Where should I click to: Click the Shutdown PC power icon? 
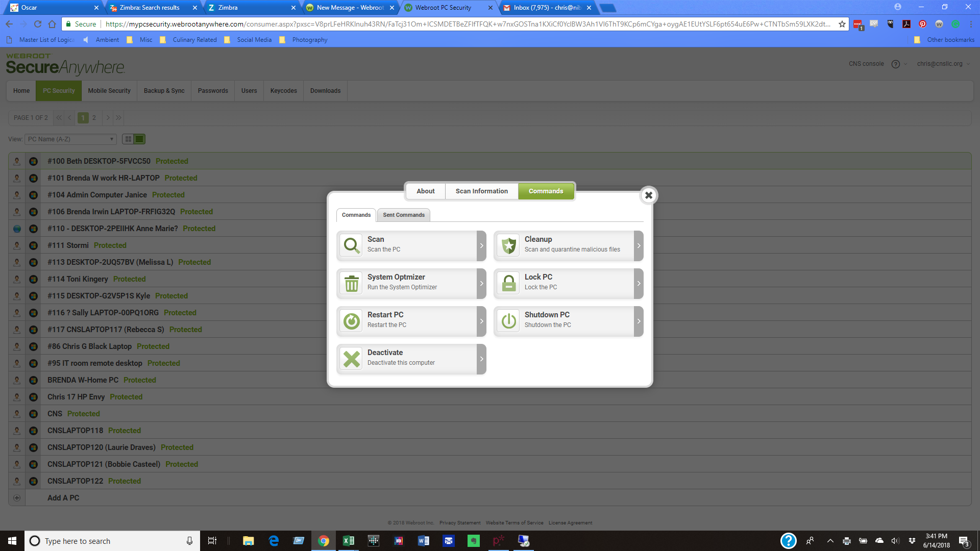(x=509, y=321)
